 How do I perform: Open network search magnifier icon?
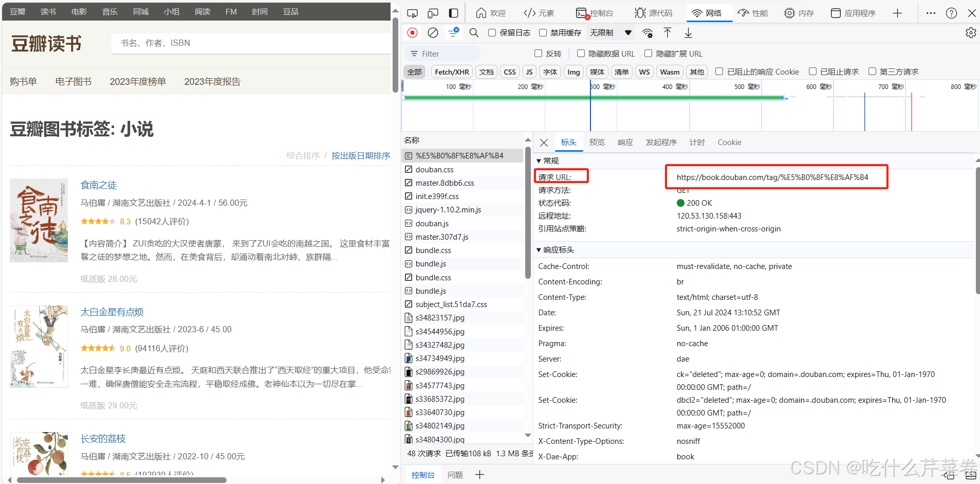474,33
